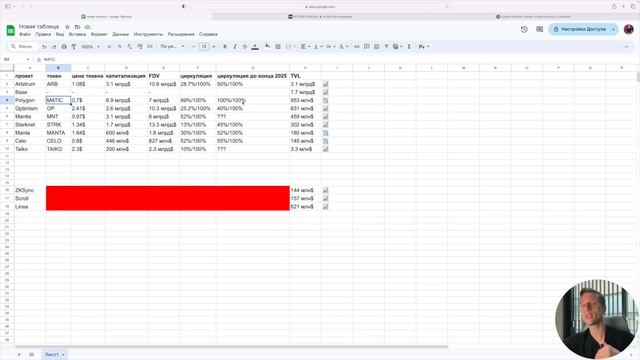The width and height of the screenshot is (640, 360).
Task: Open the font family dropdown
Action: [x=172, y=47]
